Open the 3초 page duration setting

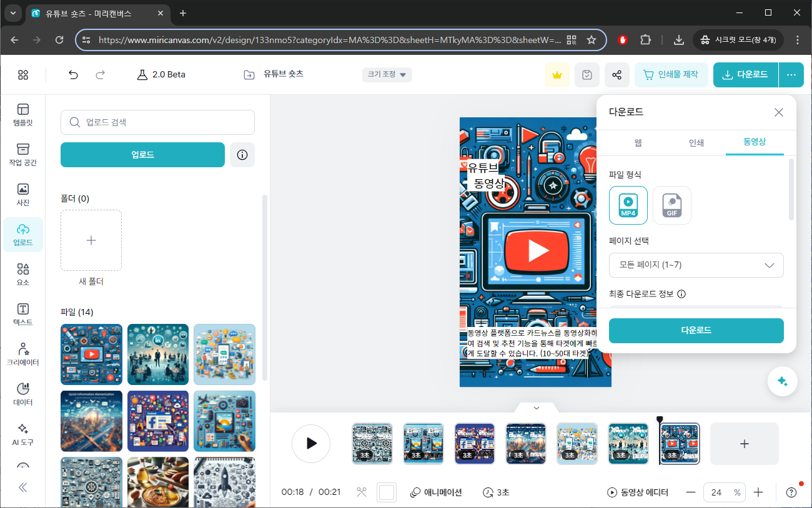[x=496, y=492]
